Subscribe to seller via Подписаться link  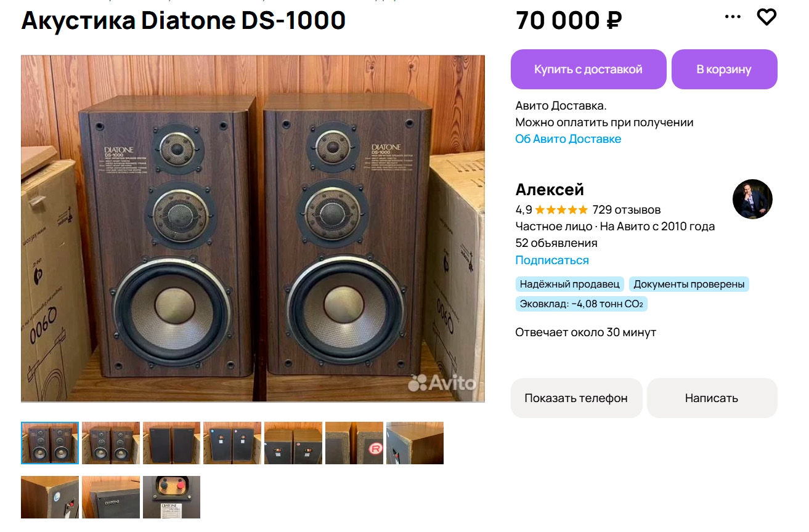[x=552, y=260]
